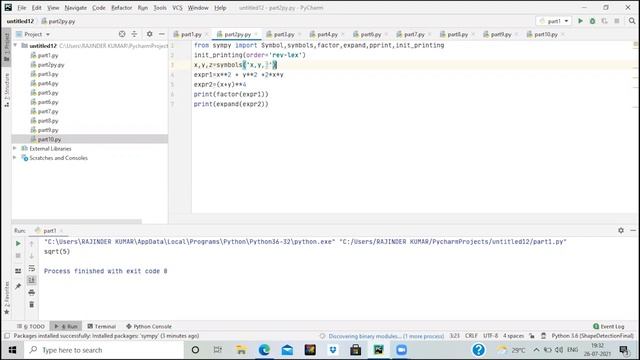
Task: Toggle read-only lock icon in status bar
Action: tap(531, 336)
